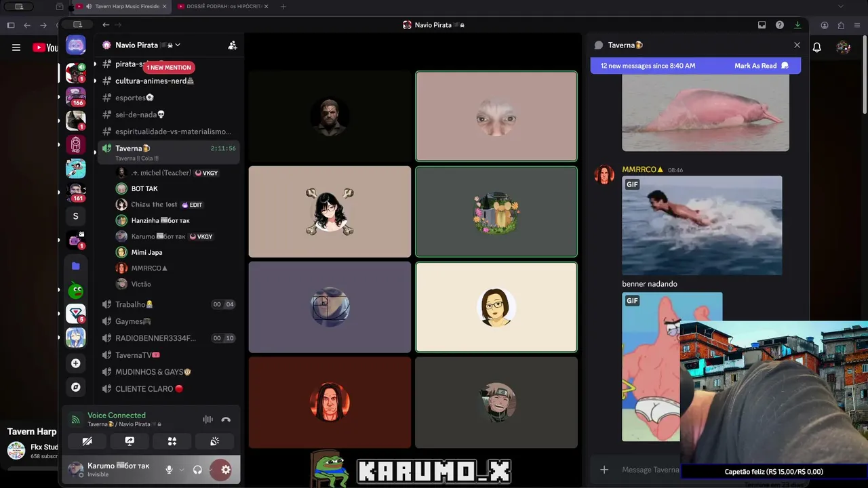Open the Discord help question mark
Screen dimensions: 868x488
click(780, 25)
